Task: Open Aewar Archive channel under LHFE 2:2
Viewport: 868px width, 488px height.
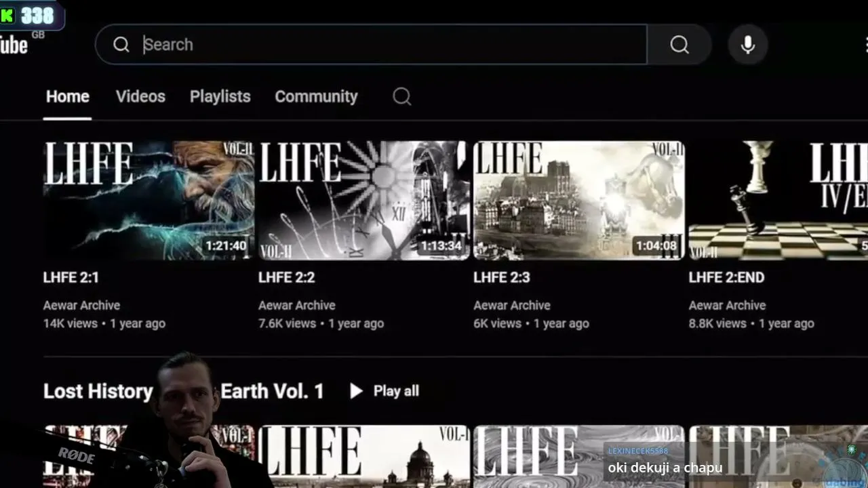Action: (297, 306)
